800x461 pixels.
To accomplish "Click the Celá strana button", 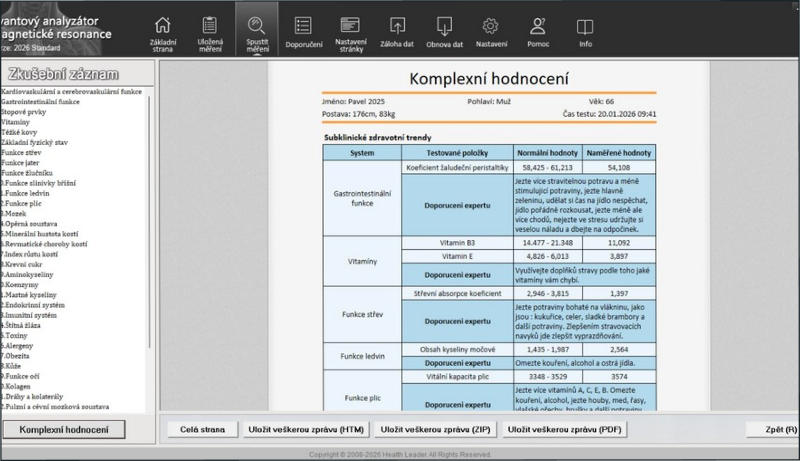I will coord(201,430).
